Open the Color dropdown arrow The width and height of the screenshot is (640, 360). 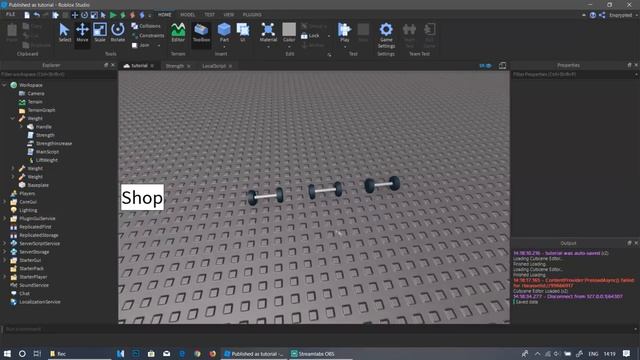(x=289, y=47)
